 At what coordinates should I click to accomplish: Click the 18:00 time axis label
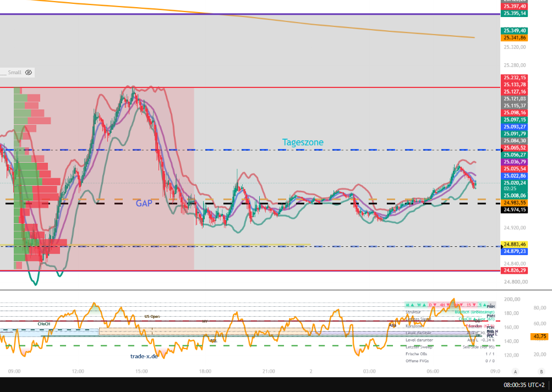205,371
